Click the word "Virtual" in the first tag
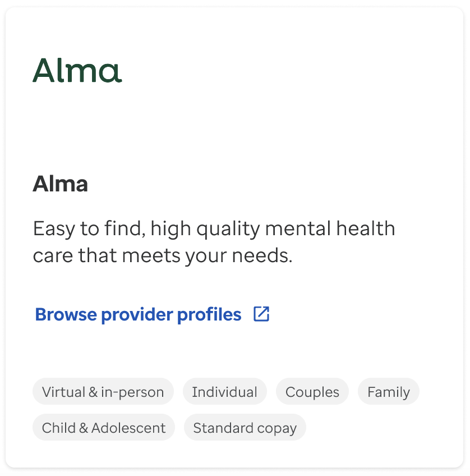 63,392
